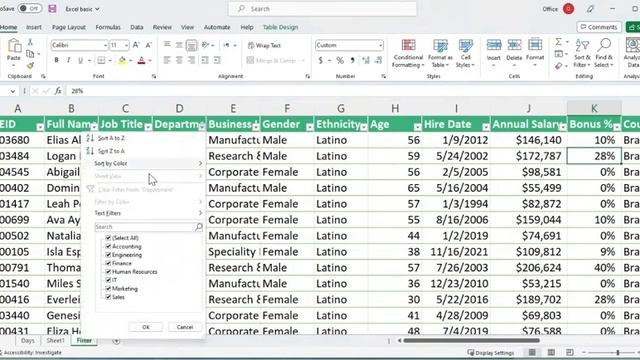Click the Percent Style icon
Viewport: 640px width, 360px height.
pos(340,60)
